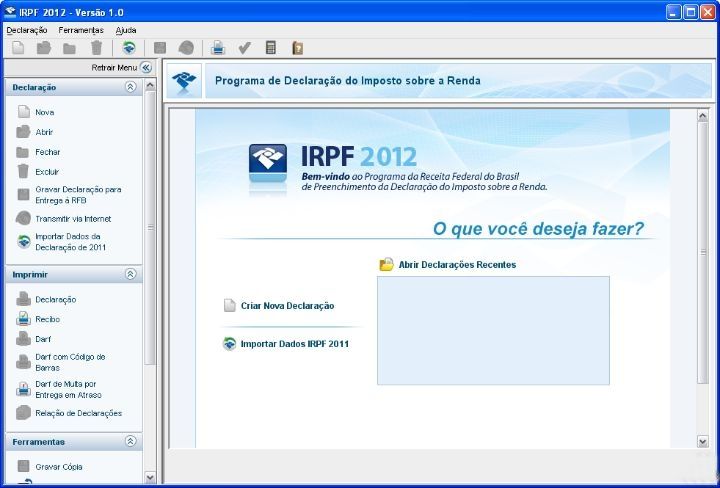
Task: Select Darf print option
Action: click(x=34, y=339)
